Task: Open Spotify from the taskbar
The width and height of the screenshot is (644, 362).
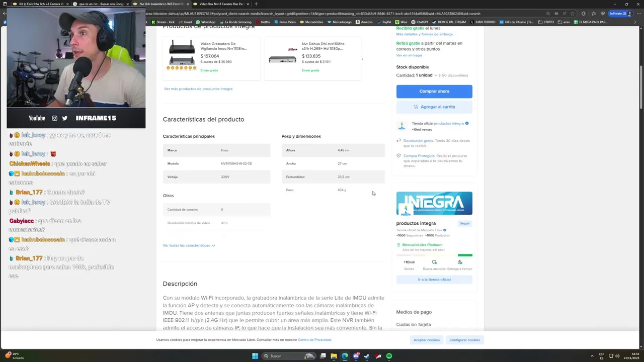Action: pos(389,356)
